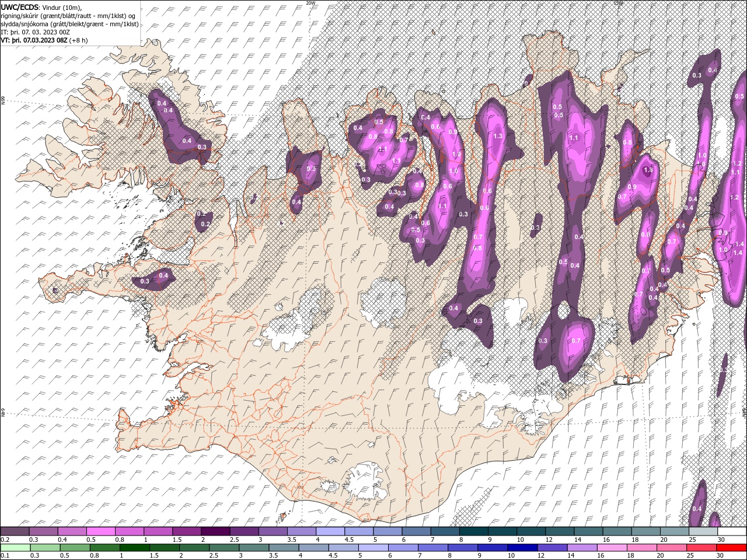This screenshot has width=747, height=560.
Task: Pick the light lavender swatch between 4 and 4.5, top legend row
Action: tap(330, 531)
